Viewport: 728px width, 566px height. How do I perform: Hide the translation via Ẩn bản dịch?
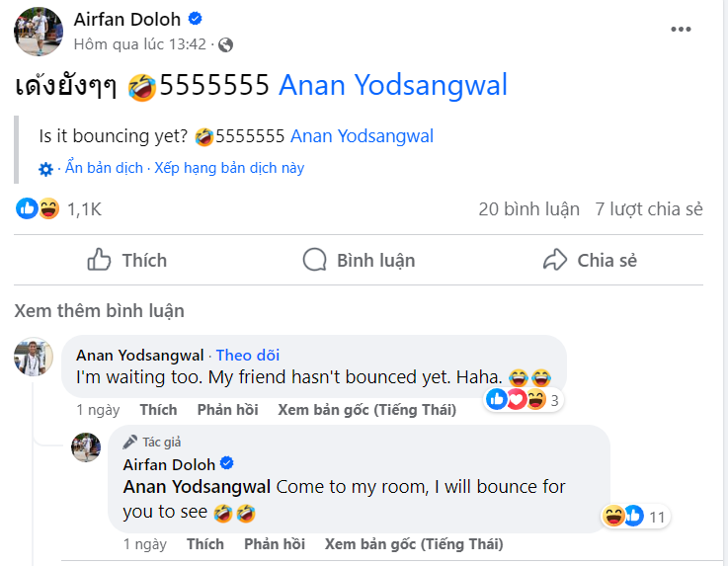[104, 168]
